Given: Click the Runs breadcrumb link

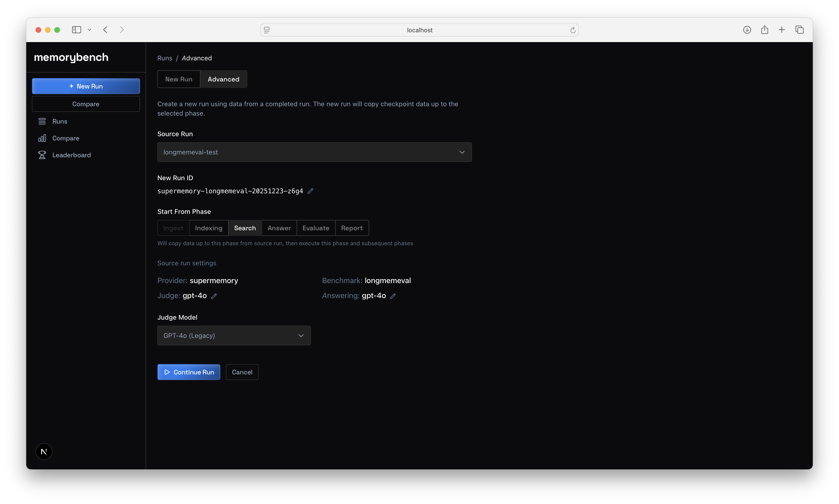Looking at the screenshot, I should coord(164,58).
